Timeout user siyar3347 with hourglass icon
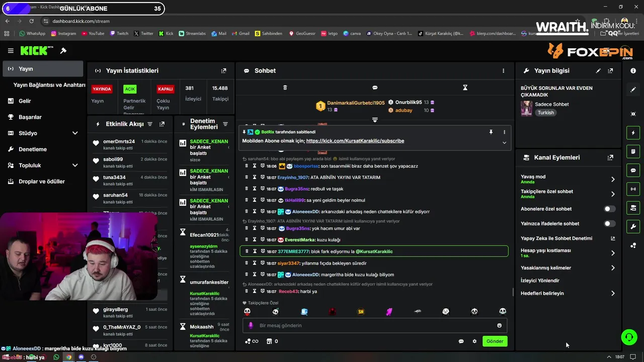Viewport: 644px width, 362px height. (255, 263)
